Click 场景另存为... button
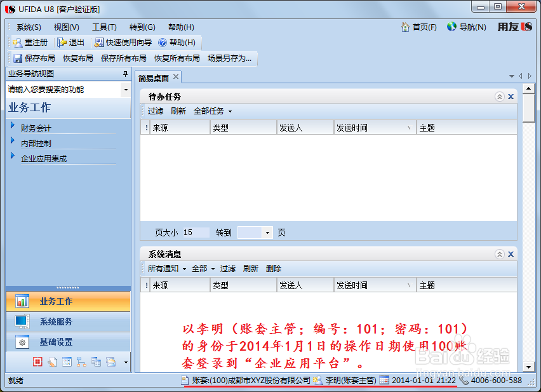This screenshot has width=541, height=392. click(229, 58)
